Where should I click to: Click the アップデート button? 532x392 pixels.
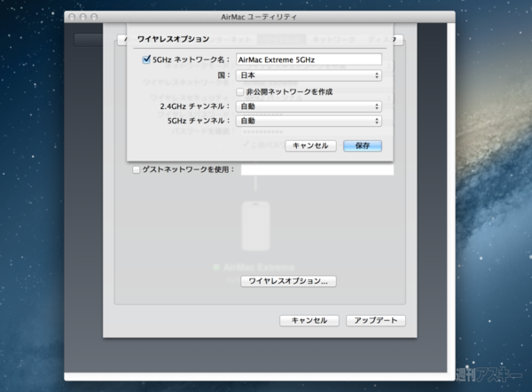point(376,321)
